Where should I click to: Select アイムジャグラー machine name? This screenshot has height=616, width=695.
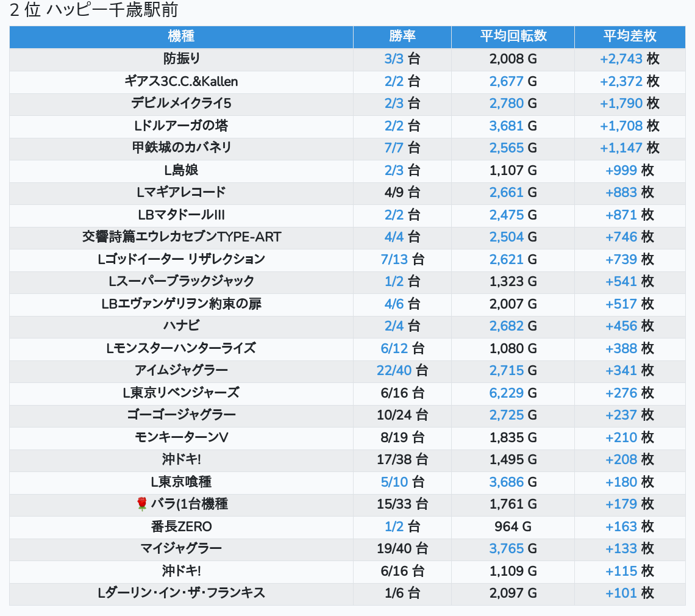click(181, 370)
